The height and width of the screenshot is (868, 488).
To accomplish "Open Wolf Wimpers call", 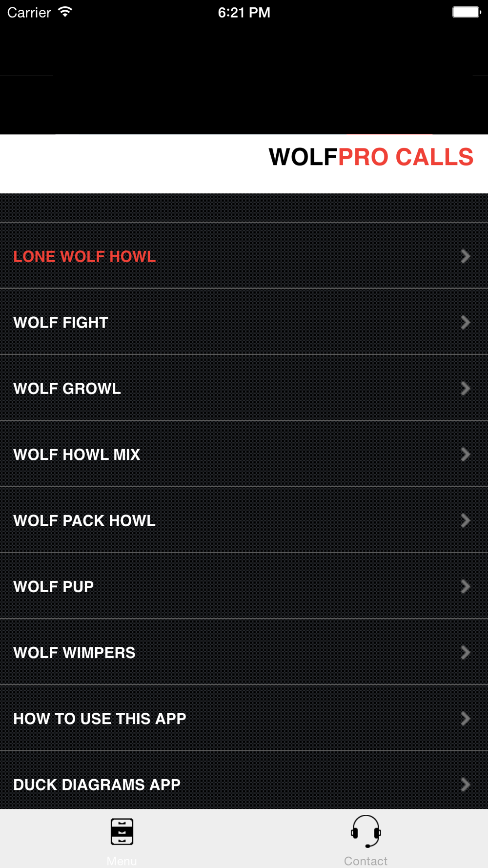I will [x=244, y=653].
